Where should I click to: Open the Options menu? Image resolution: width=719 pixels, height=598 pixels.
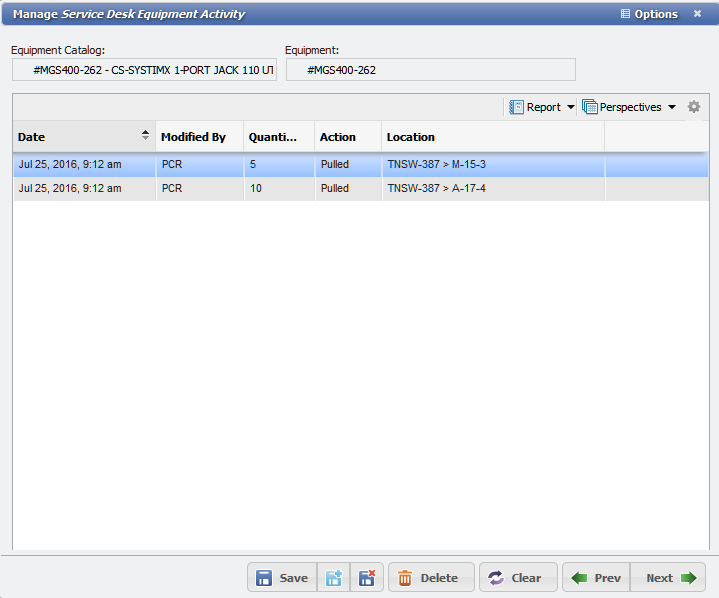tap(649, 14)
